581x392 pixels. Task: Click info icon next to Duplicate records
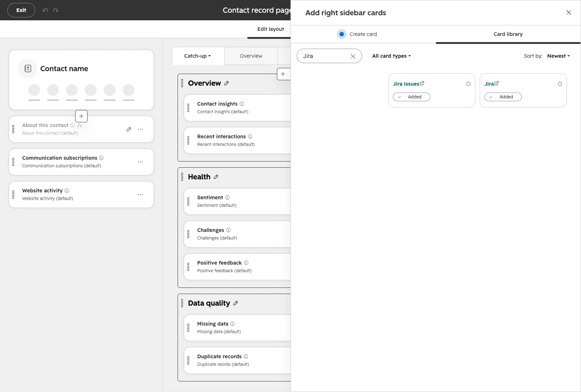point(246,356)
